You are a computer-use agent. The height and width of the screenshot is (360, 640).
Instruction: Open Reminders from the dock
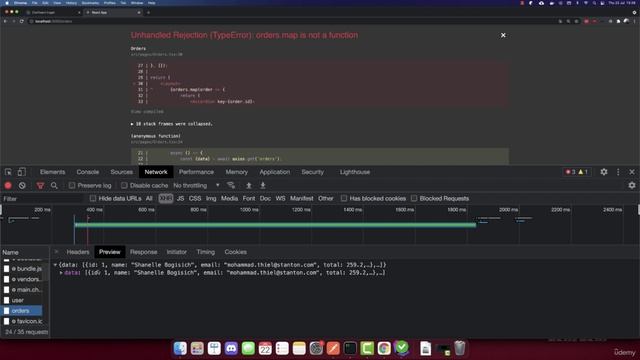pyautogui.click(x=282, y=348)
